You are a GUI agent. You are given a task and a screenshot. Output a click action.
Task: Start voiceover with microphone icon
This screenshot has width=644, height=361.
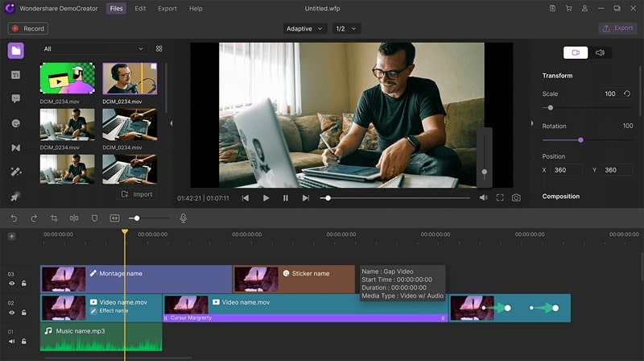click(184, 218)
